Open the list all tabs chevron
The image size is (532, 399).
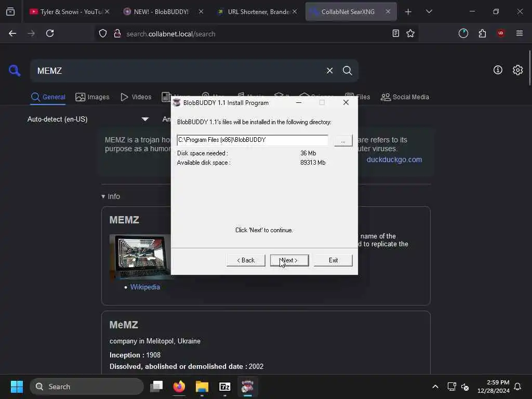429,12
